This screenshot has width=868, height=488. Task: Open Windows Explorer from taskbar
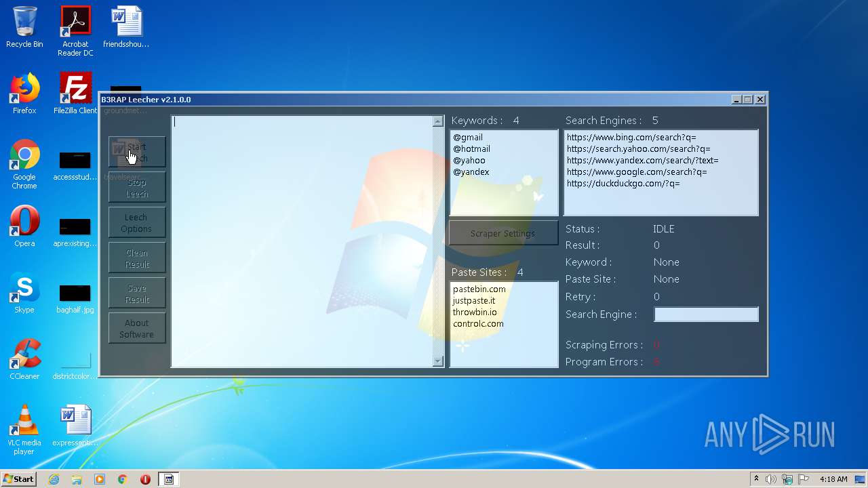tap(77, 479)
